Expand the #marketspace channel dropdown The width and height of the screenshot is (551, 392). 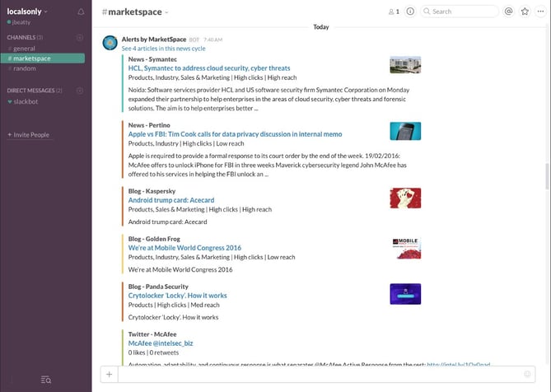pyautogui.click(x=166, y=12)
